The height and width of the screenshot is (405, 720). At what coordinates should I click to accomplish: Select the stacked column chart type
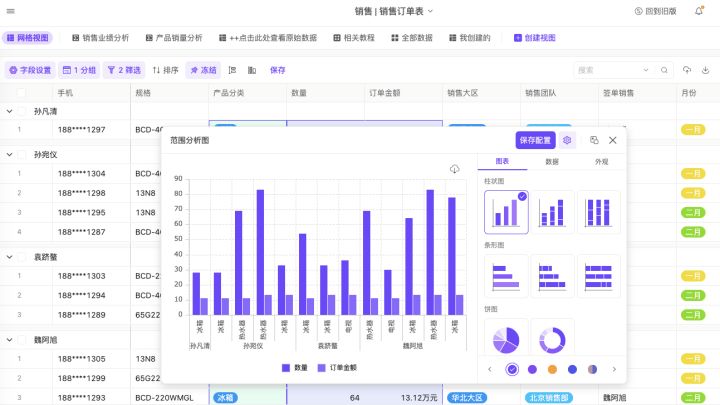[552, 212]
